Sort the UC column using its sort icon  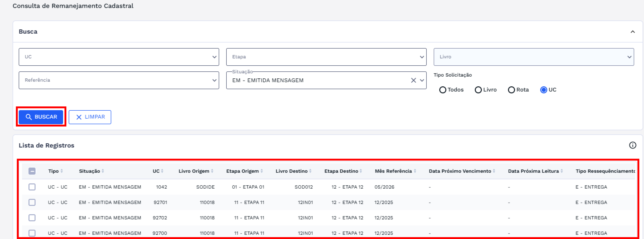tap(162, 171)
